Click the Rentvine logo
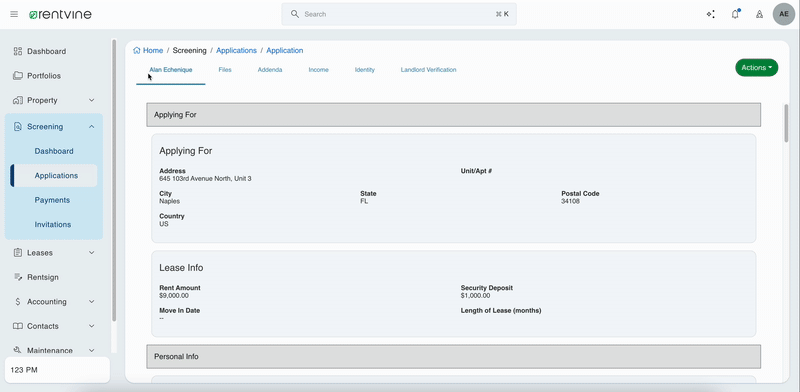This screenshot has width=800, height=392. [60, 14]
